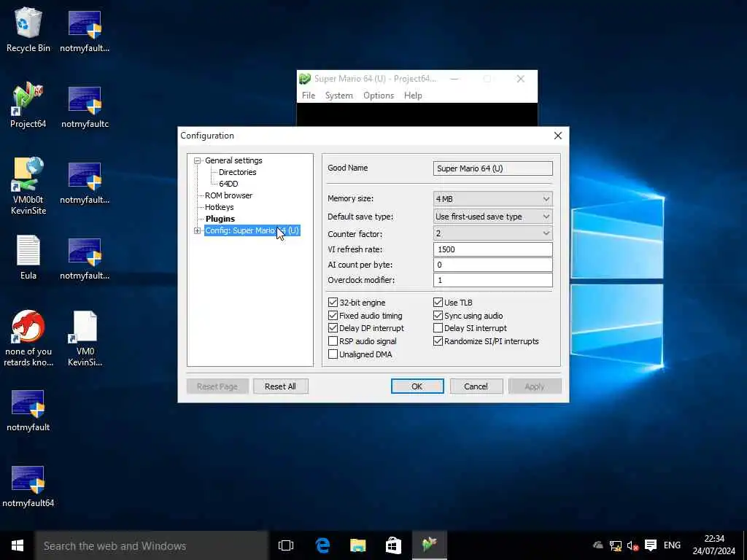This screenshot has width=747, height=560.
Task: Open the Options menu in Project64
Action: click(x=379, y=96)
